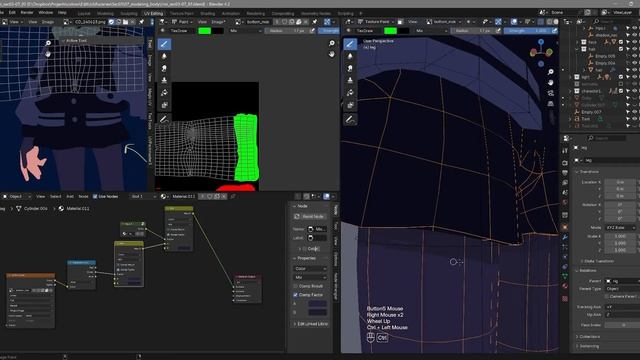Open the blend mode Mix dropdown in image editor header

[246, 31]
